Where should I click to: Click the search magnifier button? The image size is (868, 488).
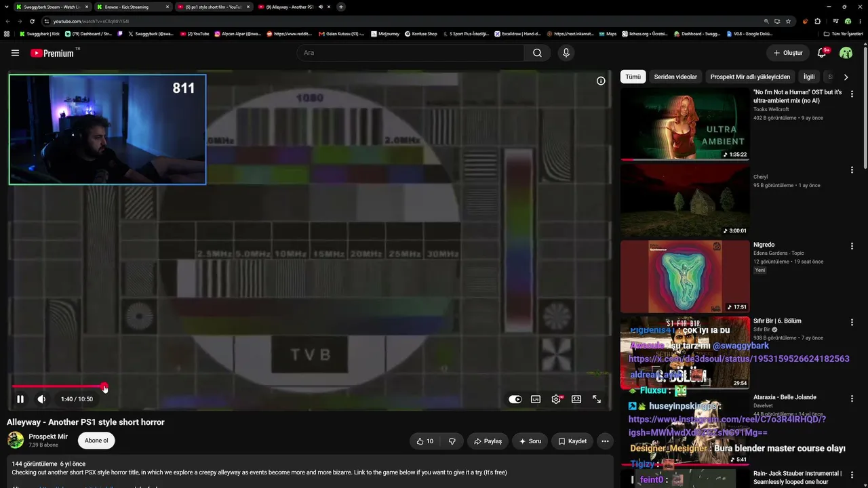[x=537, y=53]
